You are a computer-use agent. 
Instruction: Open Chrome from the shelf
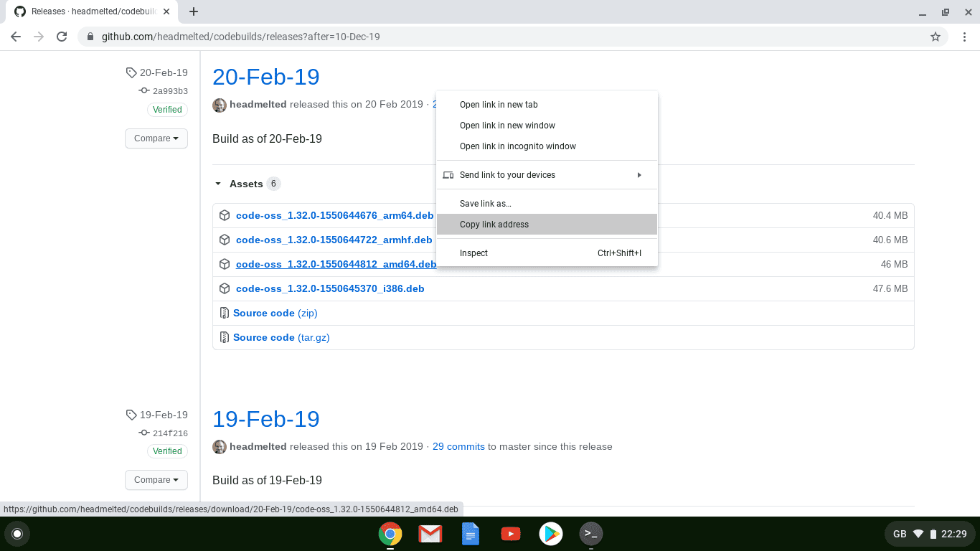390,534
